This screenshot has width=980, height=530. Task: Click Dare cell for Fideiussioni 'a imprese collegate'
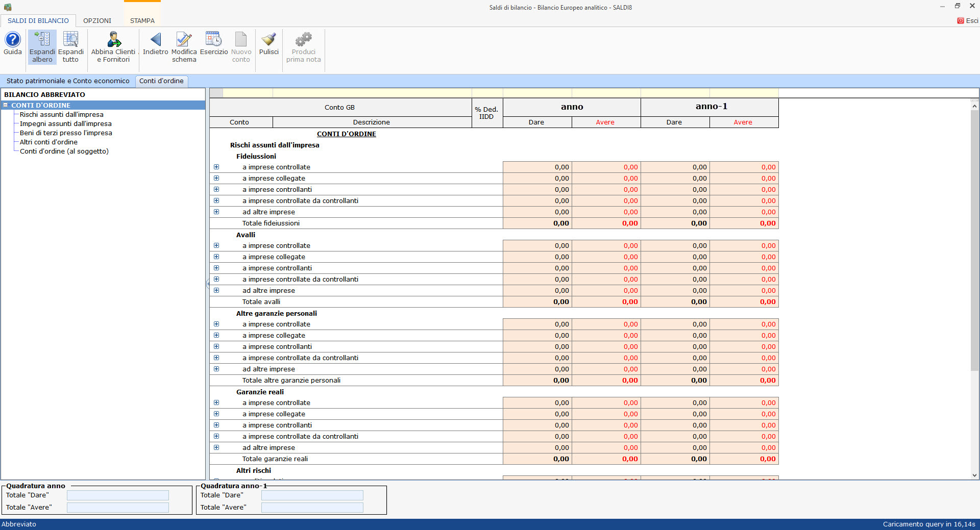[x=537, y=179]
